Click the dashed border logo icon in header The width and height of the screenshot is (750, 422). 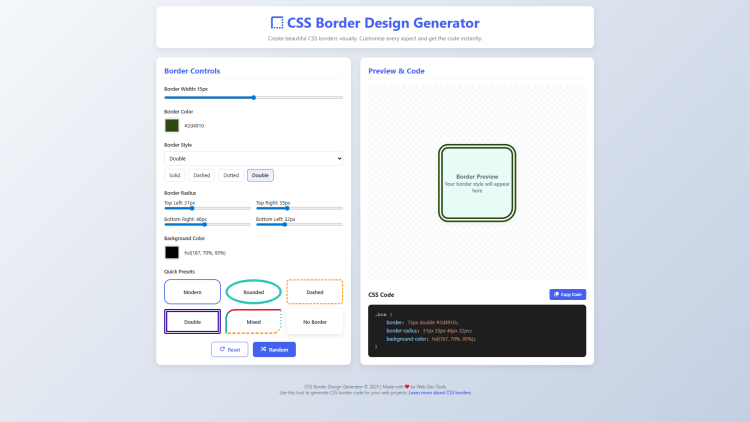click(277, 23)
